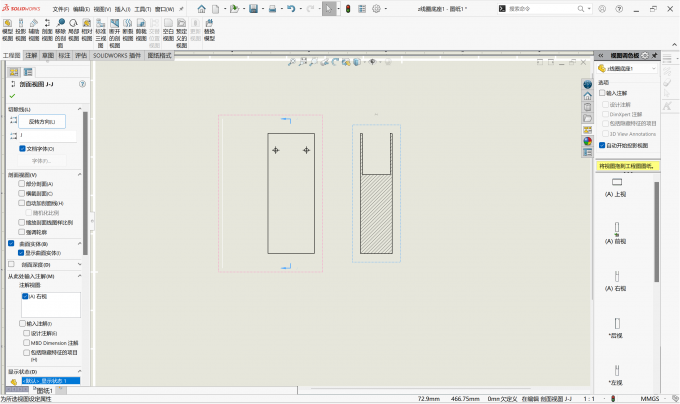Image resolution: width=680 pixels, height=404 pixels.
Task: Click the pin icon on the view palette header
Action: pyautogui.click(x=654, y=55)
